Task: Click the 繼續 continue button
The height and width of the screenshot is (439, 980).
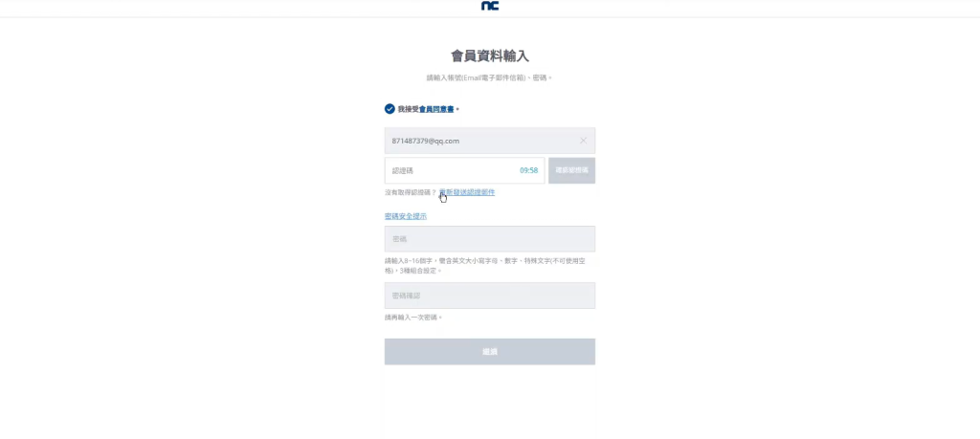Action: [490, 352]
